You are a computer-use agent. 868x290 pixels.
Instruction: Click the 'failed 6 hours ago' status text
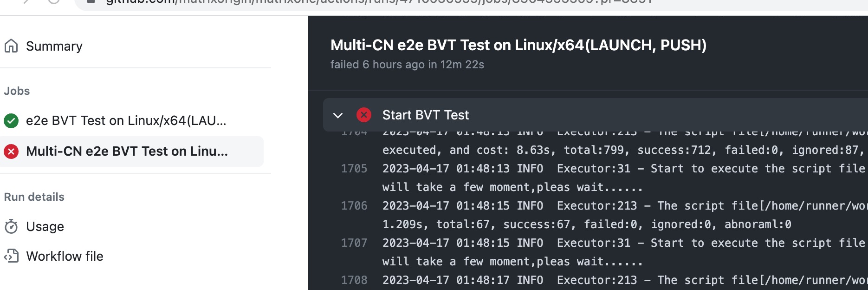pyautogui.click(x=407, y=65)
